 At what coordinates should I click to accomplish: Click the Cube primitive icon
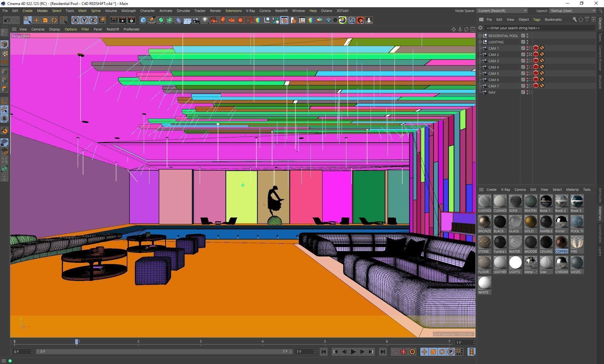click(143, 20)
